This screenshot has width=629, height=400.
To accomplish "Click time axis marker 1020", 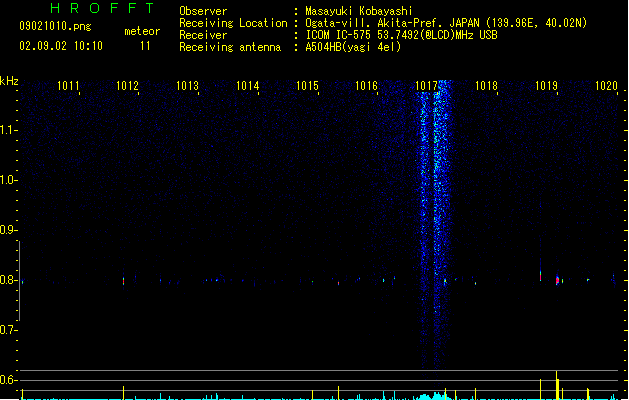I will 606,86.
